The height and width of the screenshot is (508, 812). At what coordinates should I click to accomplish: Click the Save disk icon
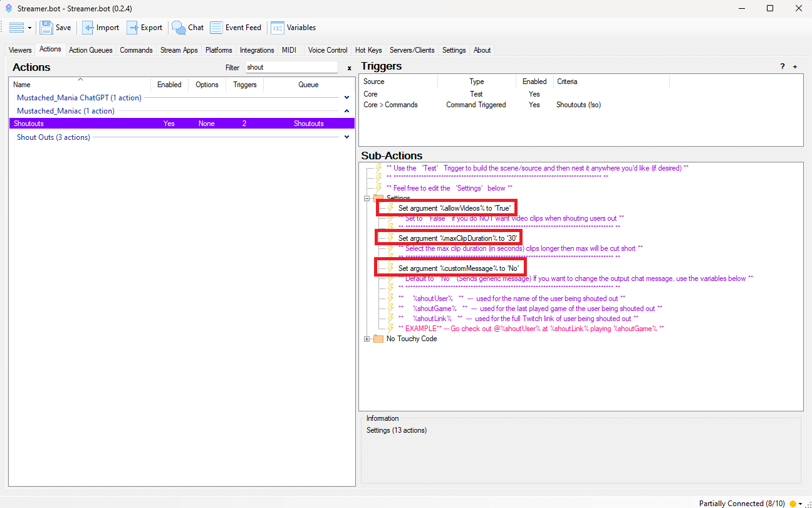pos(46,28)
